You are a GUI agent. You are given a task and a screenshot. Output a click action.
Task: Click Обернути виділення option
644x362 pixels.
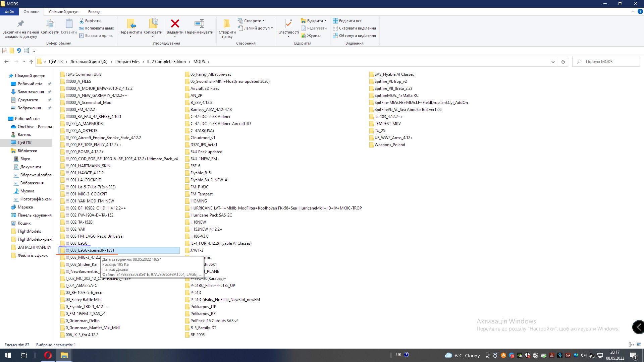click(354, 36)
